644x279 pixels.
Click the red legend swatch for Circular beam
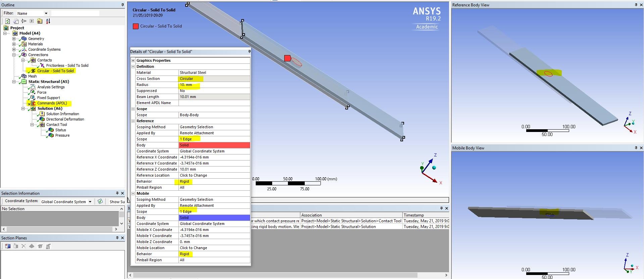[136, 26]
